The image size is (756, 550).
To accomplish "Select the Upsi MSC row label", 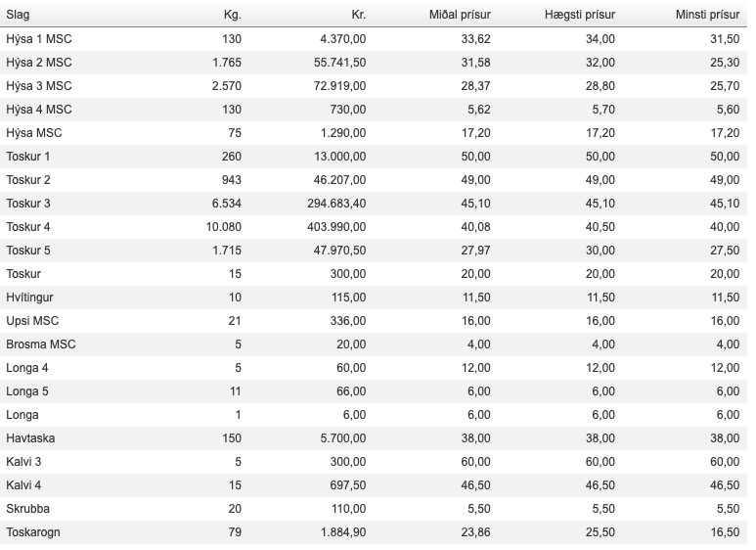I will coord(32,321).
